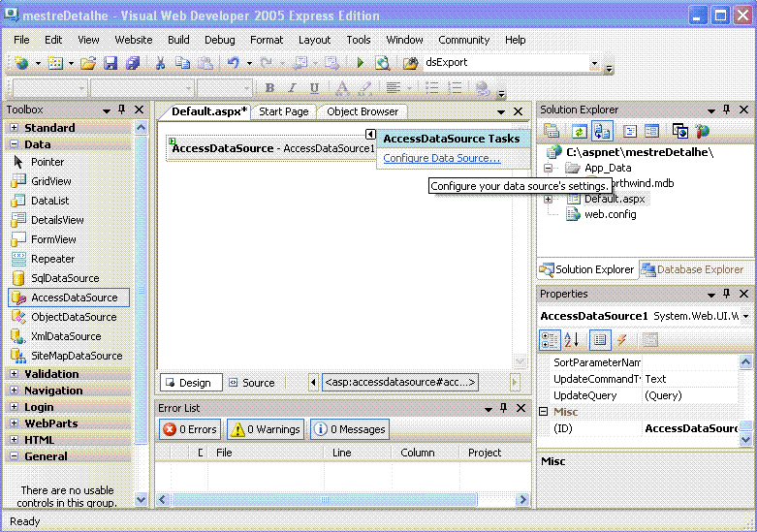Click the Cut scissors icon
The image size is (757, 532).
point(160,63)
